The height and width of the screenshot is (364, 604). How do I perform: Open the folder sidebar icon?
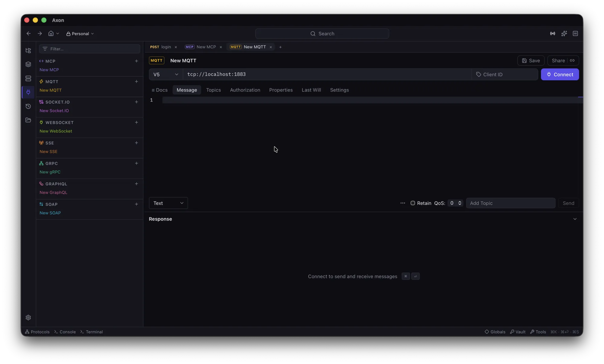[x=28, y=120]
